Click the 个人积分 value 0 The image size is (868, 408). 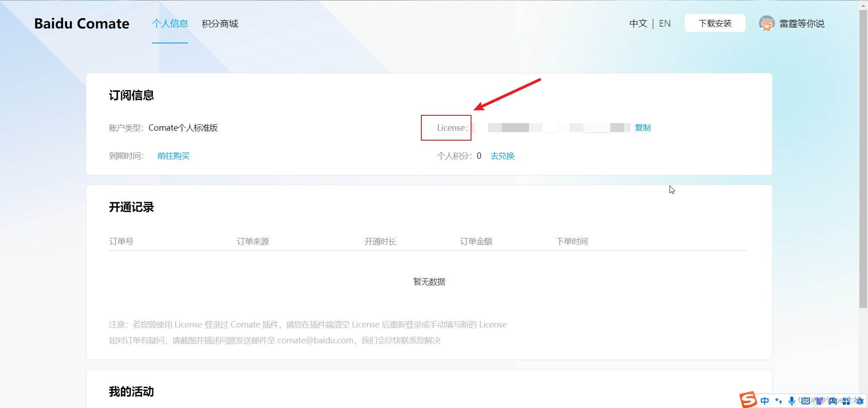pyautogui.click(x=479, y=156)
